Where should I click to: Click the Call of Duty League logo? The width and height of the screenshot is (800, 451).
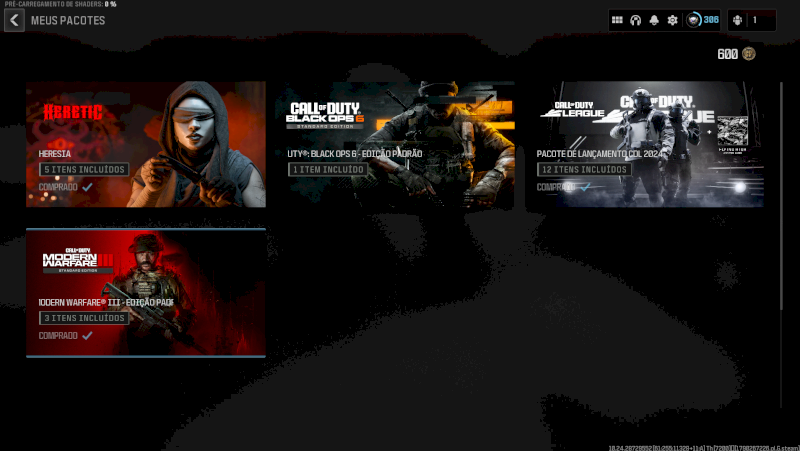(x=572, y=109)
